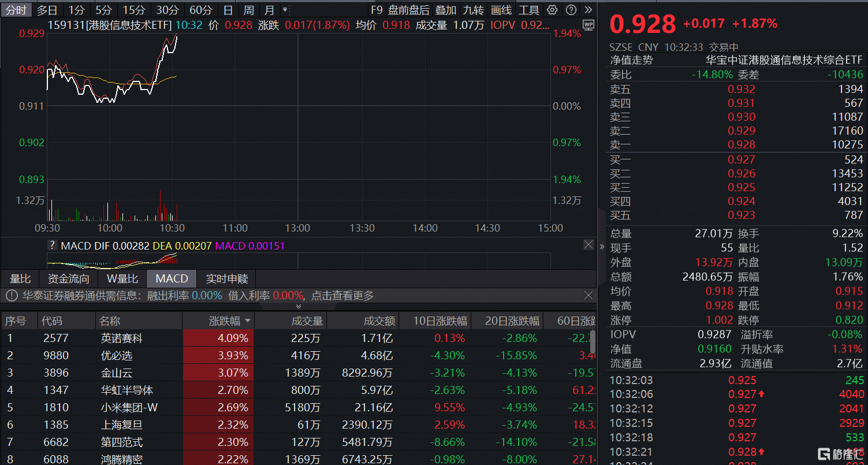Toggle the 叠加 overlay mode
This screenshot has width=868, height=465.
[x=445, y=10]
